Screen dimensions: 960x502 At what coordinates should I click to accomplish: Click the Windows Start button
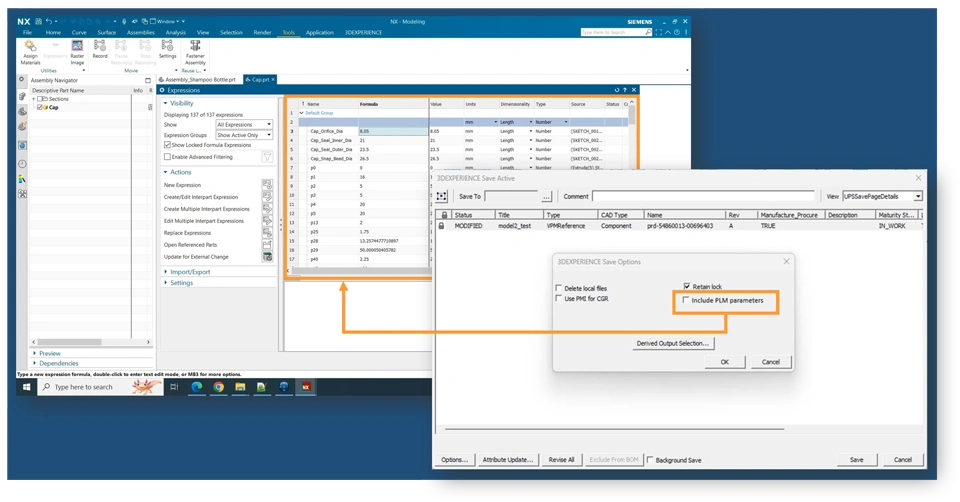(26, 387)
